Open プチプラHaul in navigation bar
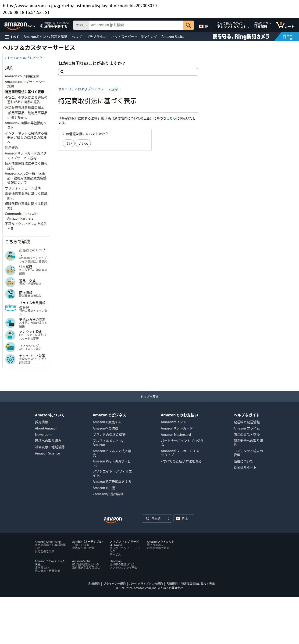Image resolution: width=299 pixels, height=644 pixels. [96, 37]
